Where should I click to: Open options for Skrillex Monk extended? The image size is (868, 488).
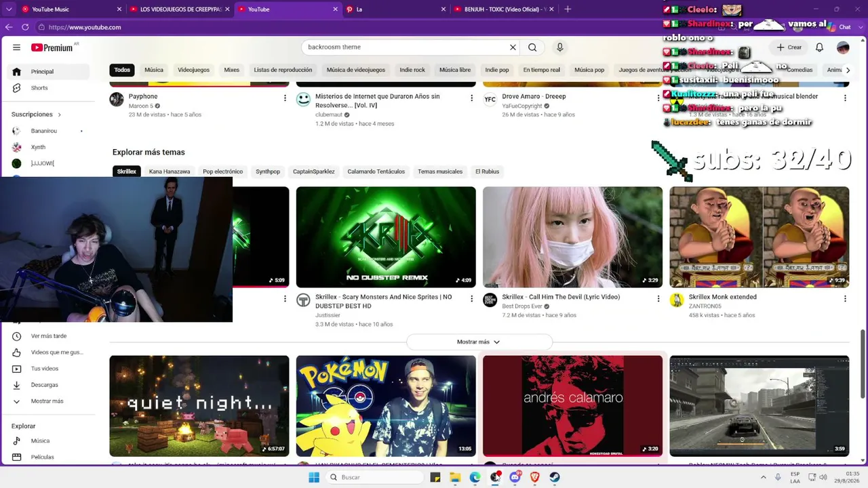(845, 299)
